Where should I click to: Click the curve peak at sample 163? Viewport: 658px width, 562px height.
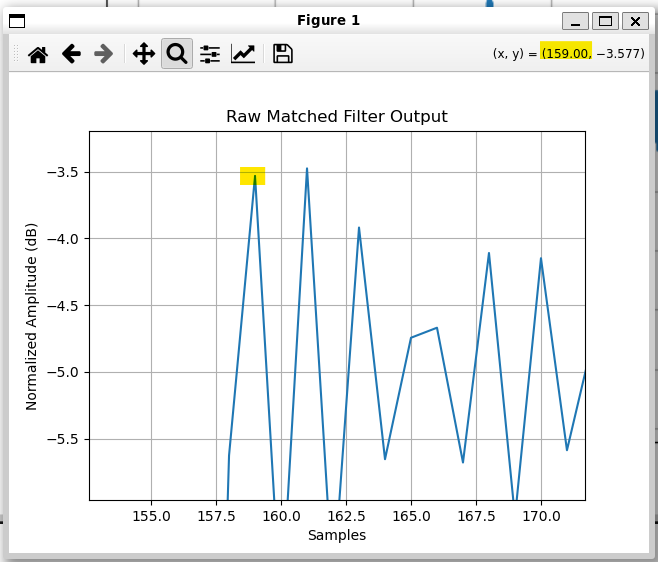(x=359, y=227)
